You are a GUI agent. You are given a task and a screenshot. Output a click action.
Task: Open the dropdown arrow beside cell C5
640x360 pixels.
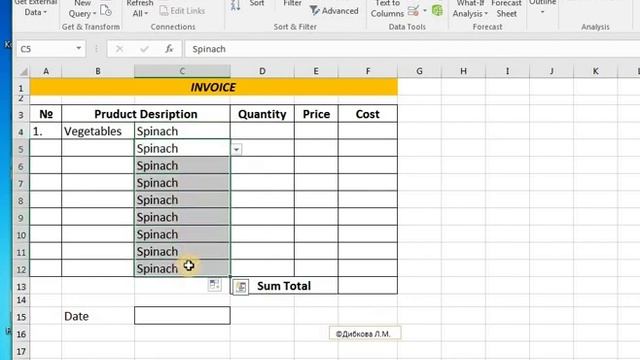tap(236, 149)
